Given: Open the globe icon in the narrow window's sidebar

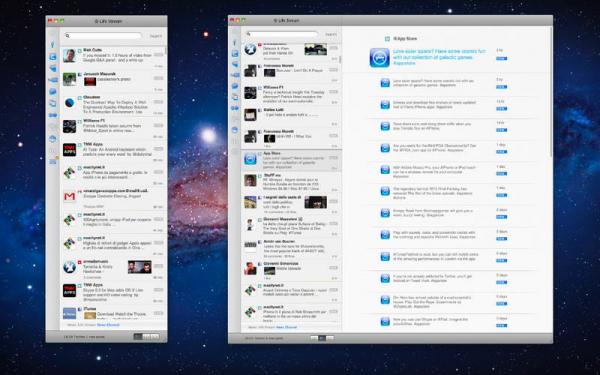Looking at the screenshot, I should (53, 139).
